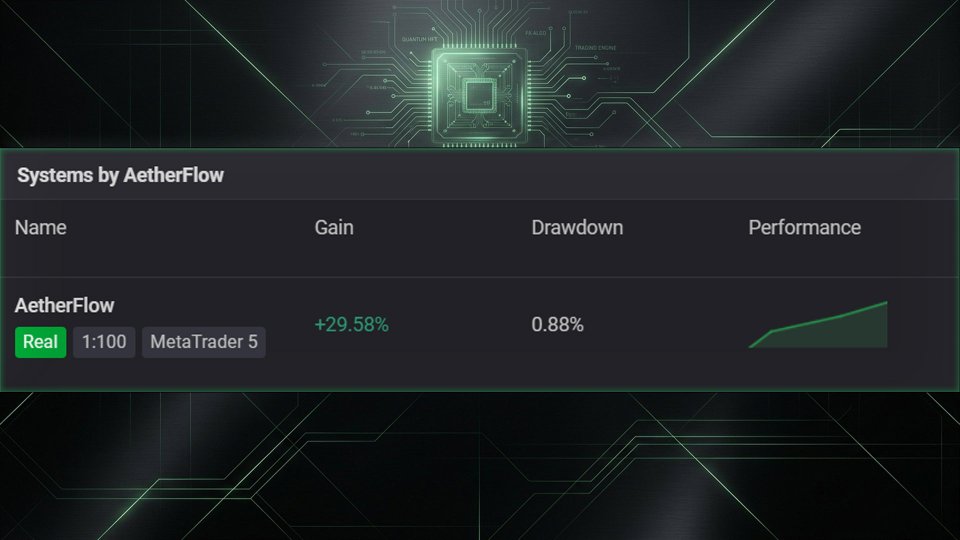The height and width of the screenshot is (540, 960).
Task: Click the TRADING ENGINE circuit label
Action: [x=595, y=48]
